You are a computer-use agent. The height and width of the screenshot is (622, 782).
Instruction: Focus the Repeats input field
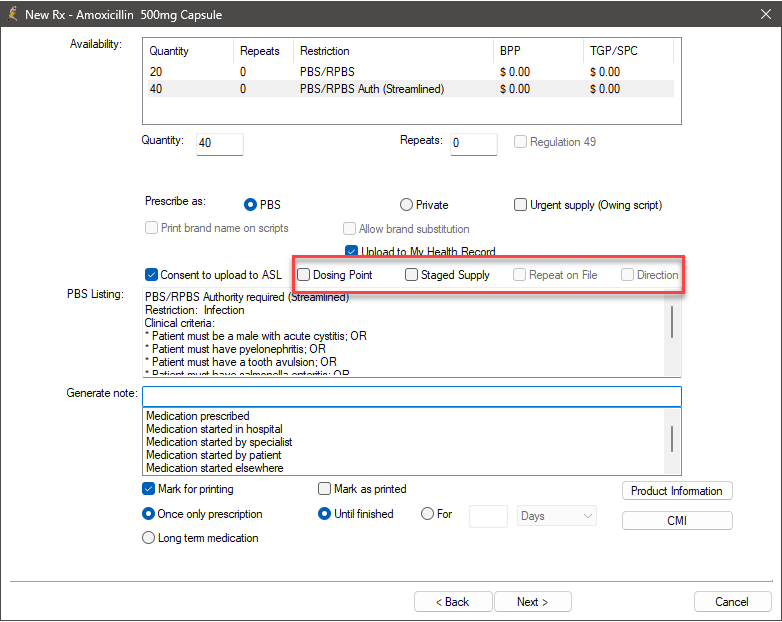click(x=473, y=144)
